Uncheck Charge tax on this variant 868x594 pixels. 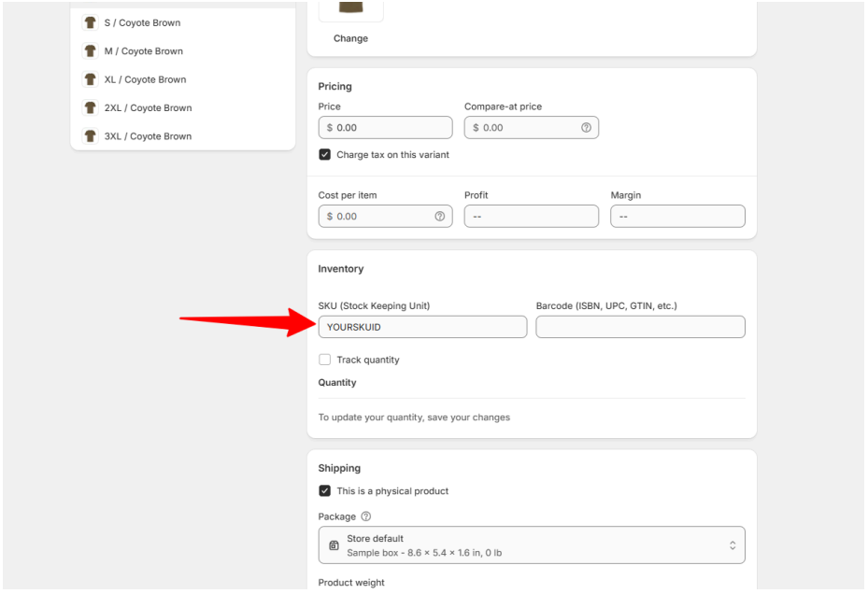(325, 155)
